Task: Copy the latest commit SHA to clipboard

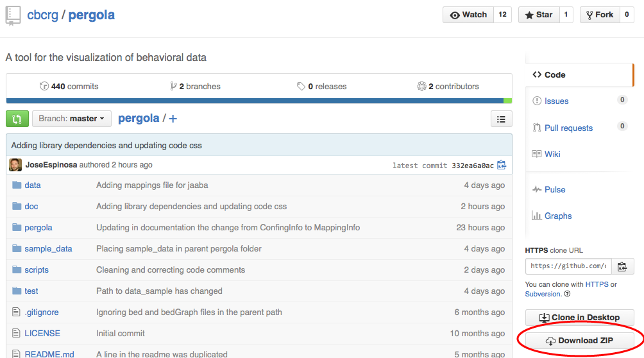Action: click(502, 165)
